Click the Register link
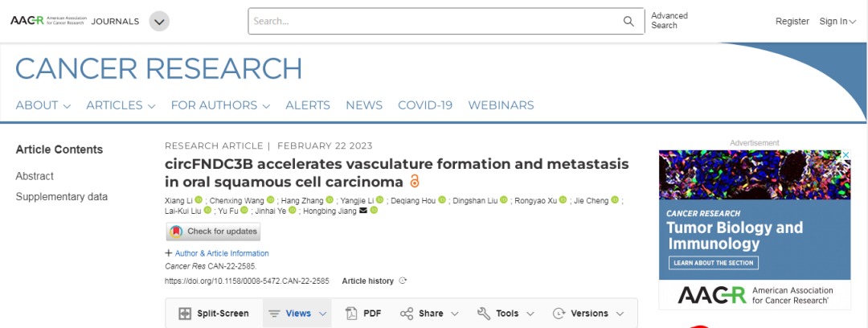Screen dimensions: 868x328 point(792,22)
